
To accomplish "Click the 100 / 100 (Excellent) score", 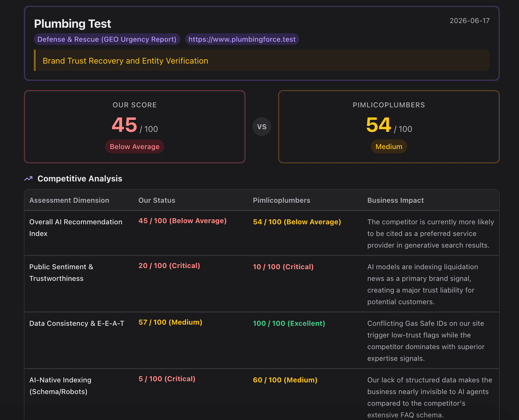I will coord(289,323).
